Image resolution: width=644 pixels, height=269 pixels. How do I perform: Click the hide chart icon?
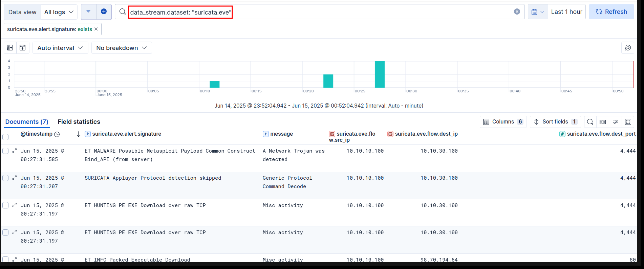pyautogui.click(x=23, y=48)
